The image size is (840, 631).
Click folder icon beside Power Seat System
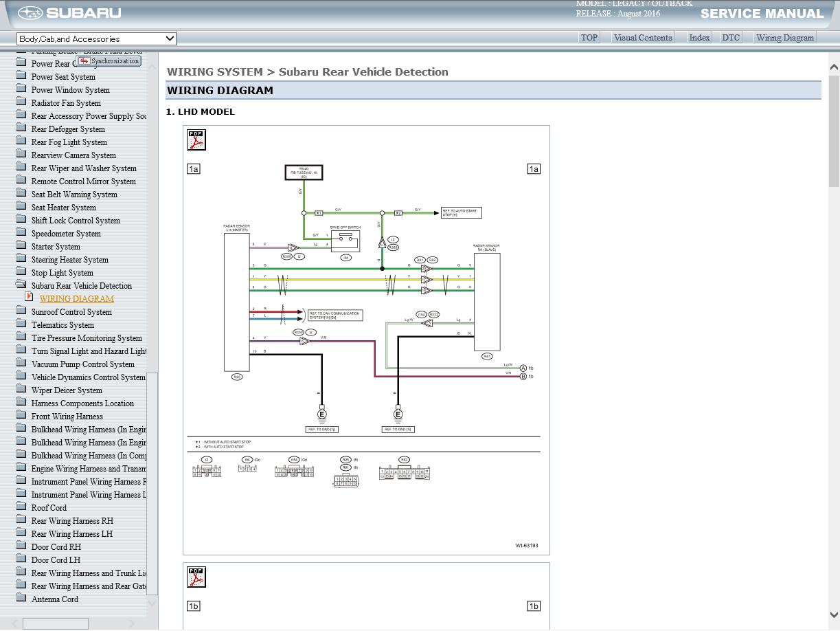tap(21, 76)
